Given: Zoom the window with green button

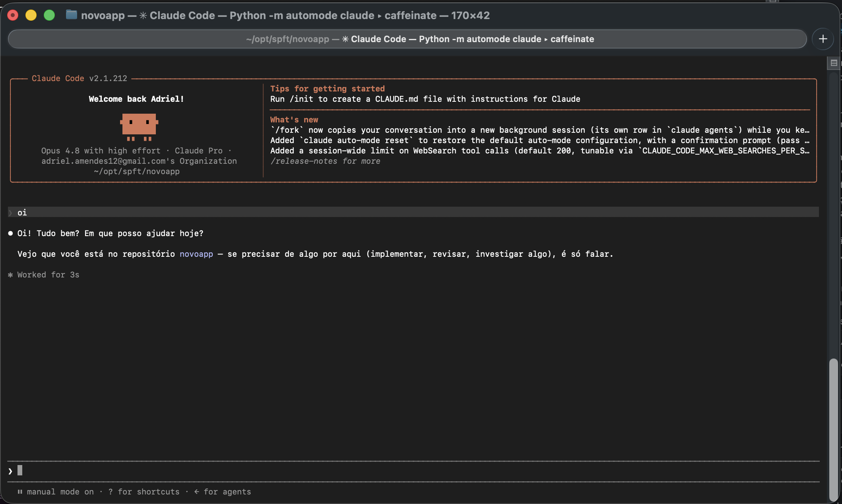Looking at the screenshot, I should tap(49, 15).
